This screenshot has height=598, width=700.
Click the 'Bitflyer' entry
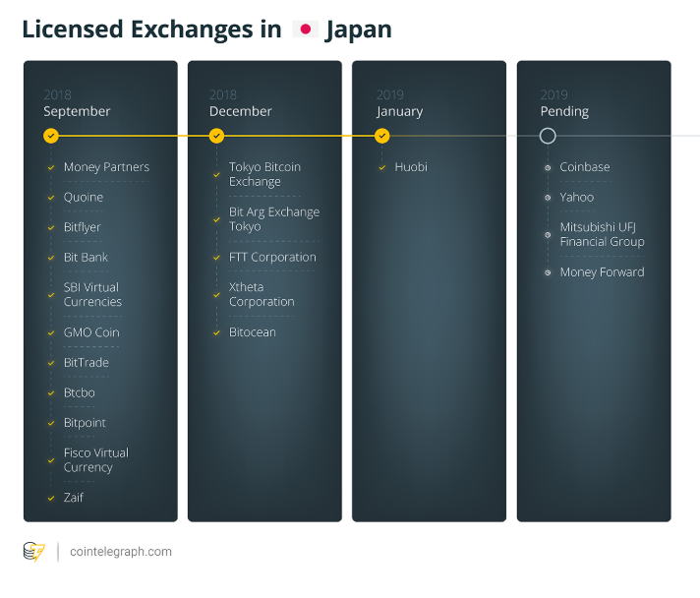pos(83,227)
